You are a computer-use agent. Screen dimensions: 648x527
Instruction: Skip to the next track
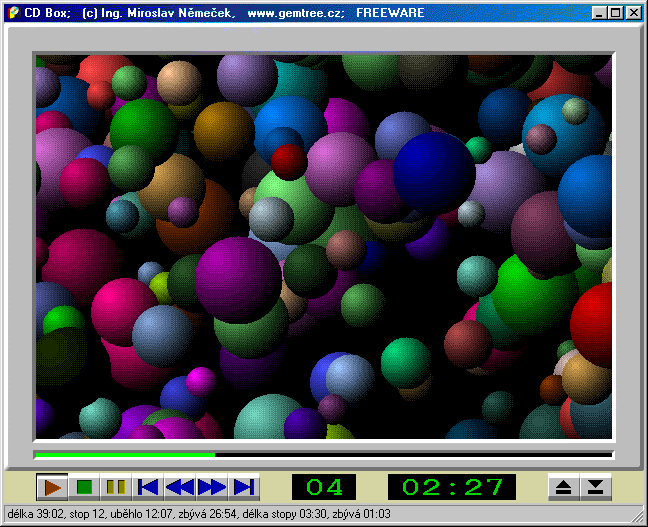coord(243,487)
